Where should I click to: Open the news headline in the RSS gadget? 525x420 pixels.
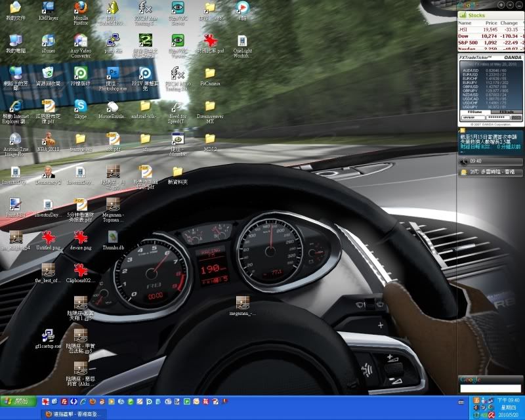[x=488, y=139]
